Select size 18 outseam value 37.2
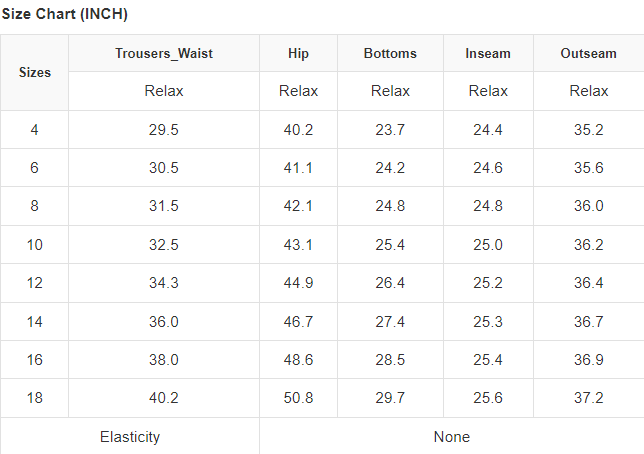 tap(589, 398)
